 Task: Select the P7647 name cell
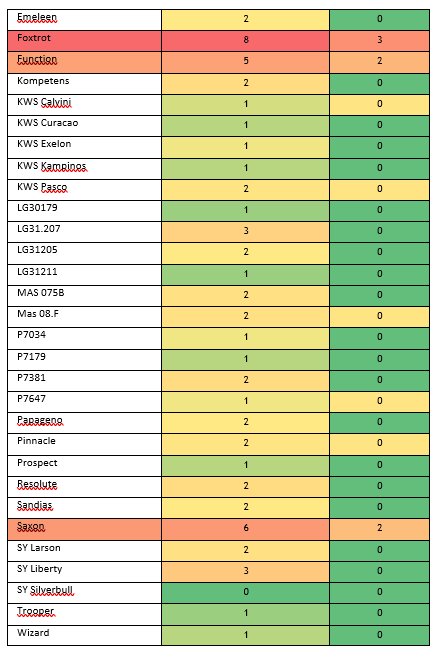pos(84,401)
